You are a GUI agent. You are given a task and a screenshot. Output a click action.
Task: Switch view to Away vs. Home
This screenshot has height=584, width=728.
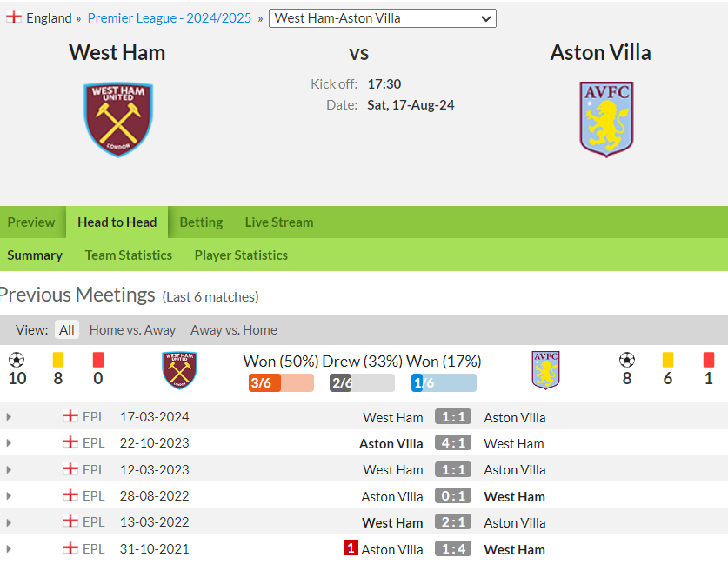(234, 330)
